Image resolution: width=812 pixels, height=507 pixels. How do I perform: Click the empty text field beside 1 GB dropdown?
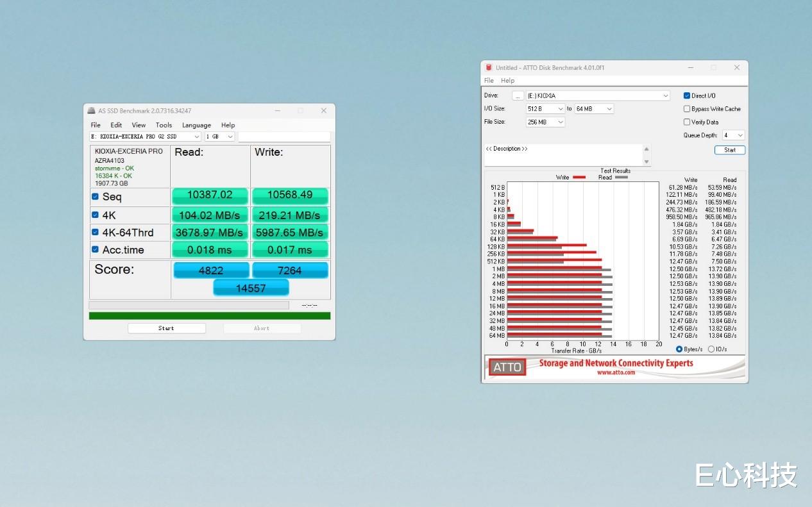click(x=284, y=137)
